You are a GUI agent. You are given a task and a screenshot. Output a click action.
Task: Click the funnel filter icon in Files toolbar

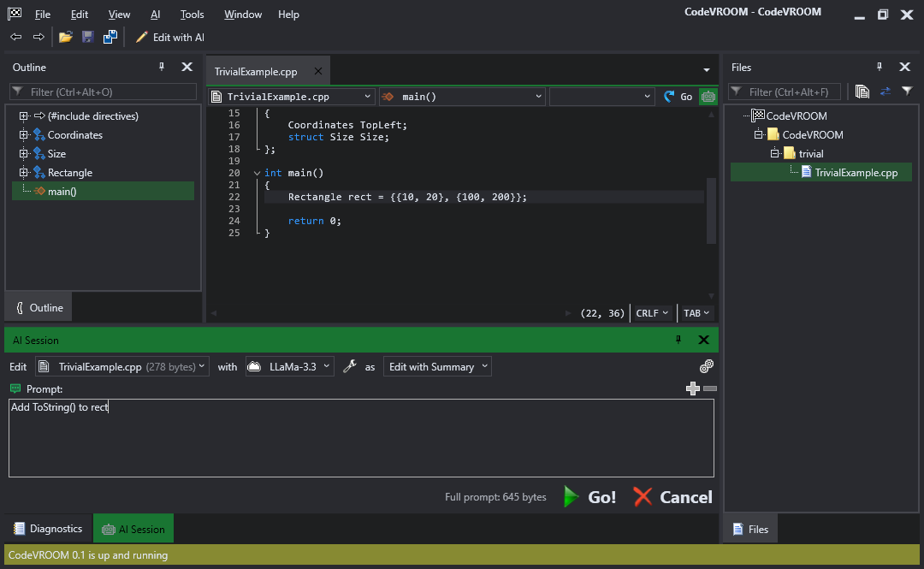[908, 92]
